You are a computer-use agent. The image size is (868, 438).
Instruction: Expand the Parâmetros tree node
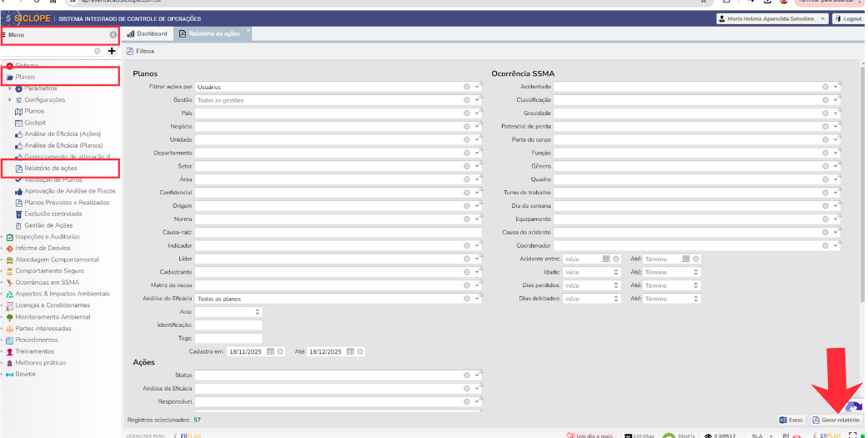click(x=10, y=88)
